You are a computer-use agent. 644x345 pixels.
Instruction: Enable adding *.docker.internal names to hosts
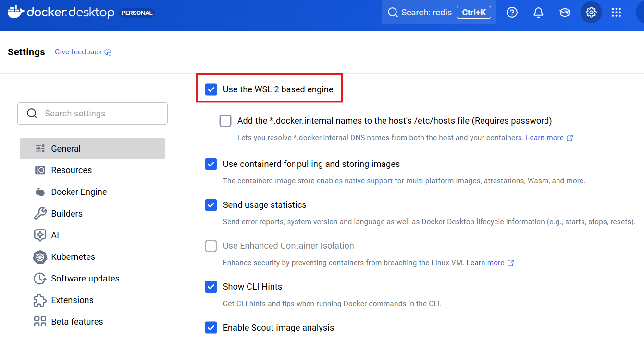click(x=225, y=121)
